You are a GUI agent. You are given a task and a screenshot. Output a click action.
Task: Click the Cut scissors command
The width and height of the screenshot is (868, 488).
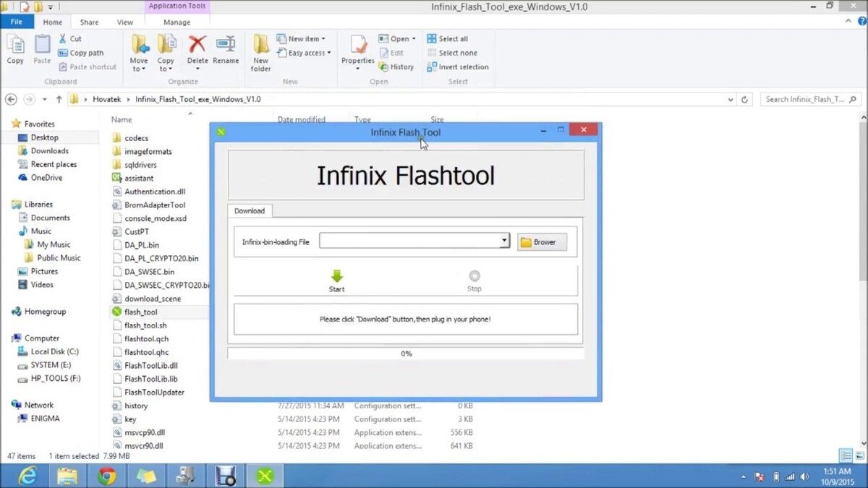(70, 39)
